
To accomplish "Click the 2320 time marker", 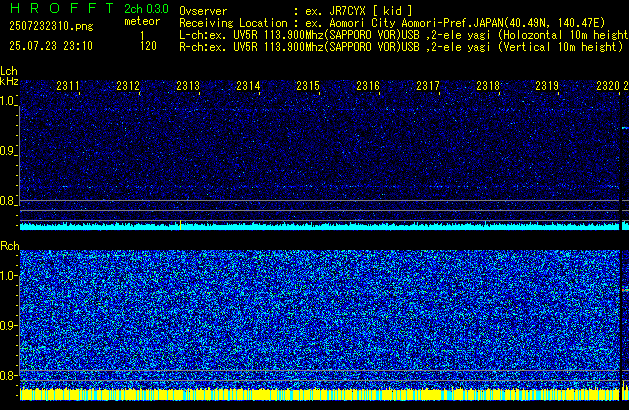I will pos(608,86).
